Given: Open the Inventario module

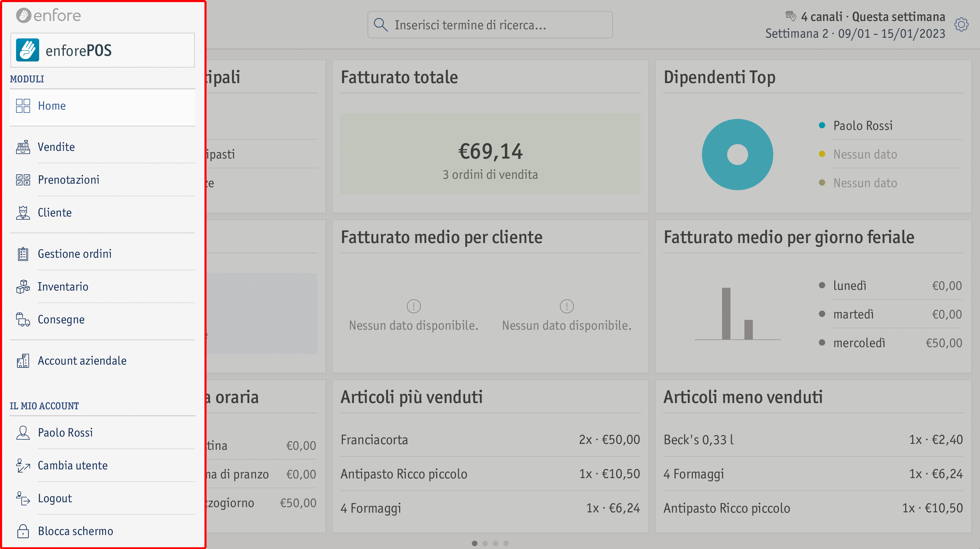Looking at the screenshot, I should [x=102, y=287].
